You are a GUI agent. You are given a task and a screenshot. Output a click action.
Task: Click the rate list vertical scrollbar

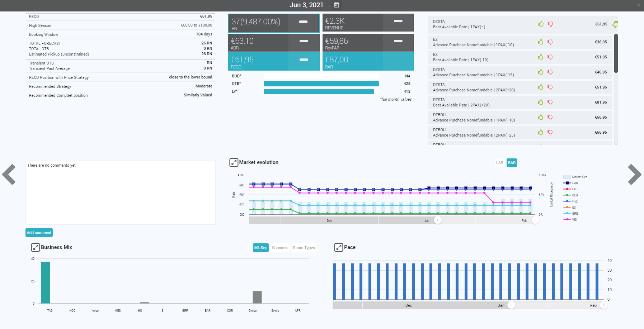point(616,54)
